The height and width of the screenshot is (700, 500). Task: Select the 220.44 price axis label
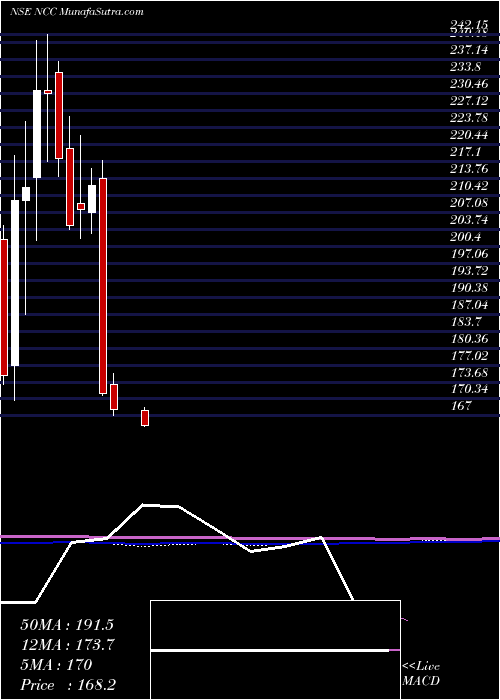(469, 135)
